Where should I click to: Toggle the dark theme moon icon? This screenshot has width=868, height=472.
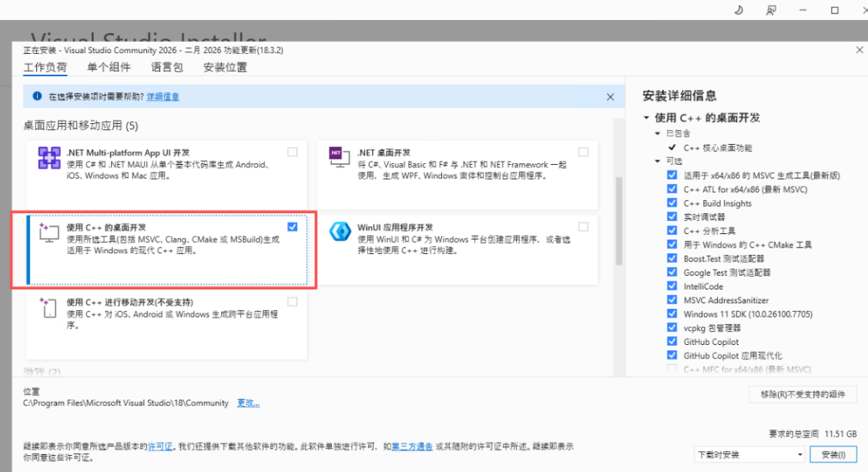point(739,10)
